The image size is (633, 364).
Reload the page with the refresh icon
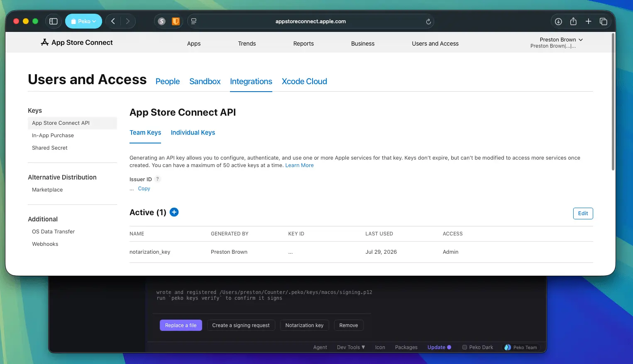point(428,22)
